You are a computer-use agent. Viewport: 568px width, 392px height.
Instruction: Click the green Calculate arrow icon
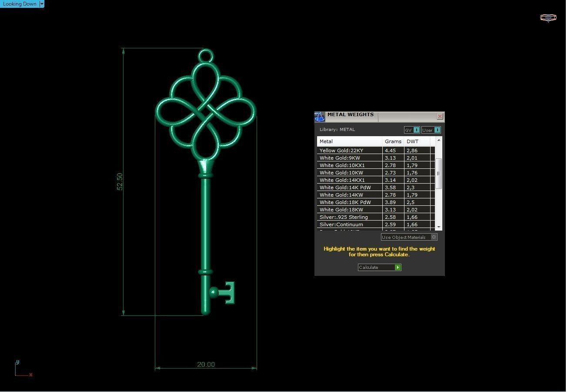pos(398,268)
